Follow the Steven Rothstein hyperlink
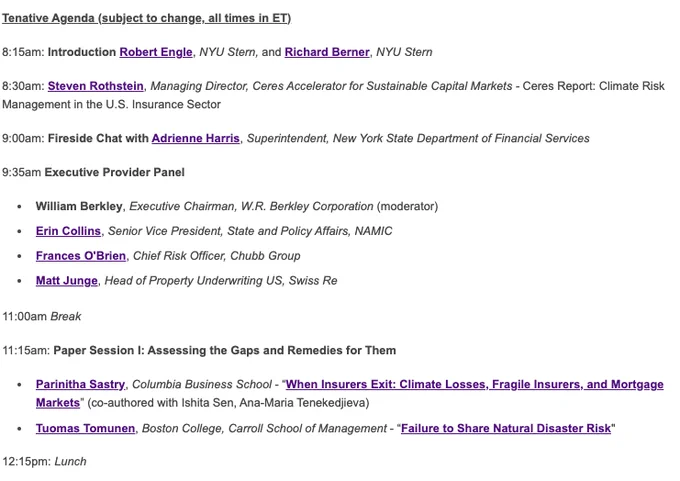The image size is (680, 481). [x=95, y=86]
